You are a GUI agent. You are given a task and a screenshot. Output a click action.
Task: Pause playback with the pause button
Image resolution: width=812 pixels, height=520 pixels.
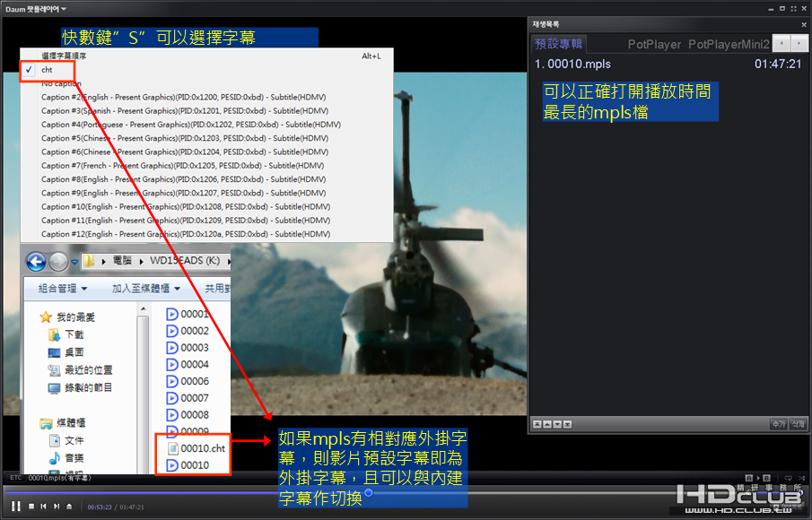coord(16,506)
